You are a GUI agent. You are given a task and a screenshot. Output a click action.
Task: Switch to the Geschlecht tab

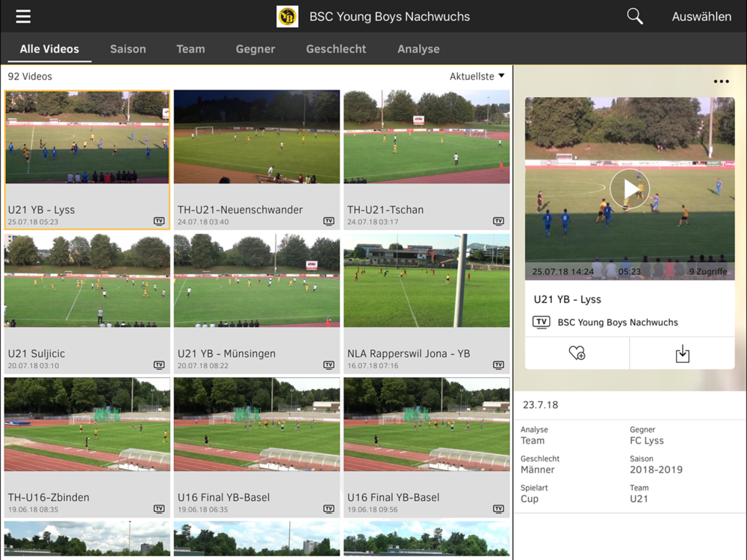[336, 49]
